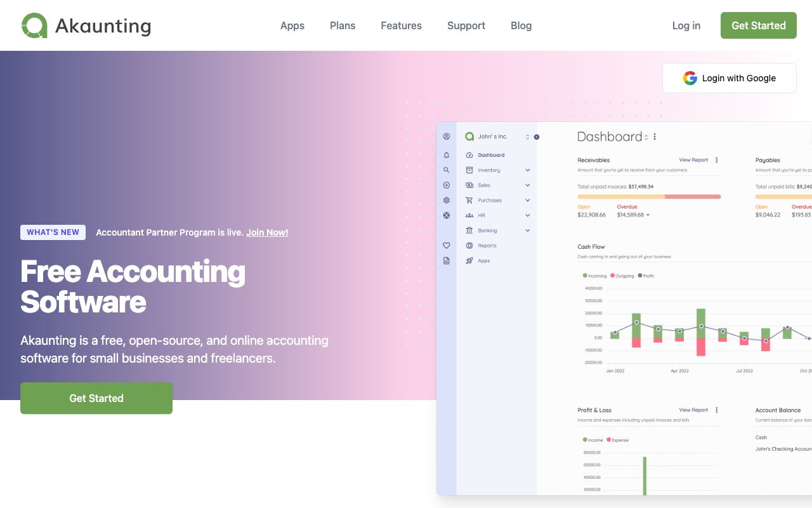This screenshot has width=812, height=508.
Task: Click the tall green bar in the Profit & Loss chart
Action: click(x=645, y=476)
